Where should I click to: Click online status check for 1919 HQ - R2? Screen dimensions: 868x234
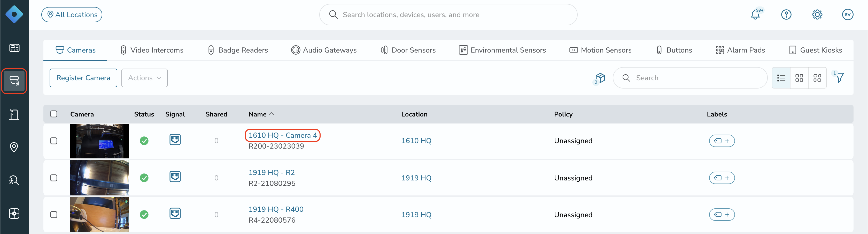click(144, 178)
